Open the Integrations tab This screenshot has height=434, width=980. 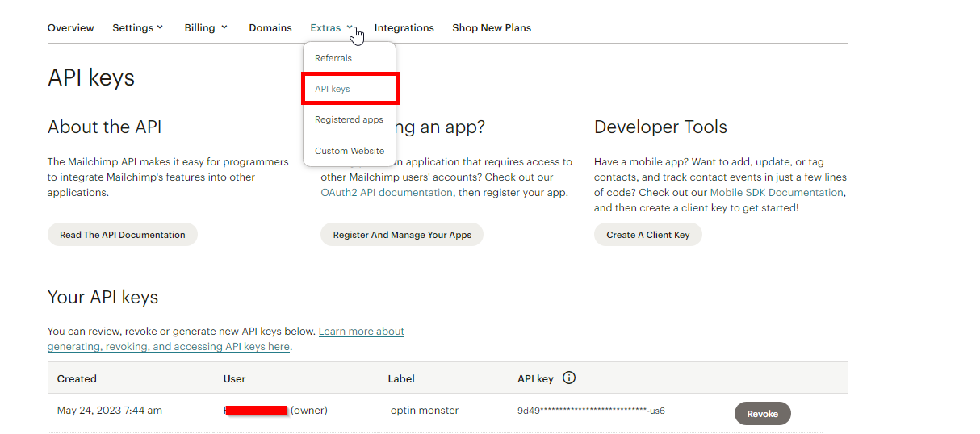404,27
